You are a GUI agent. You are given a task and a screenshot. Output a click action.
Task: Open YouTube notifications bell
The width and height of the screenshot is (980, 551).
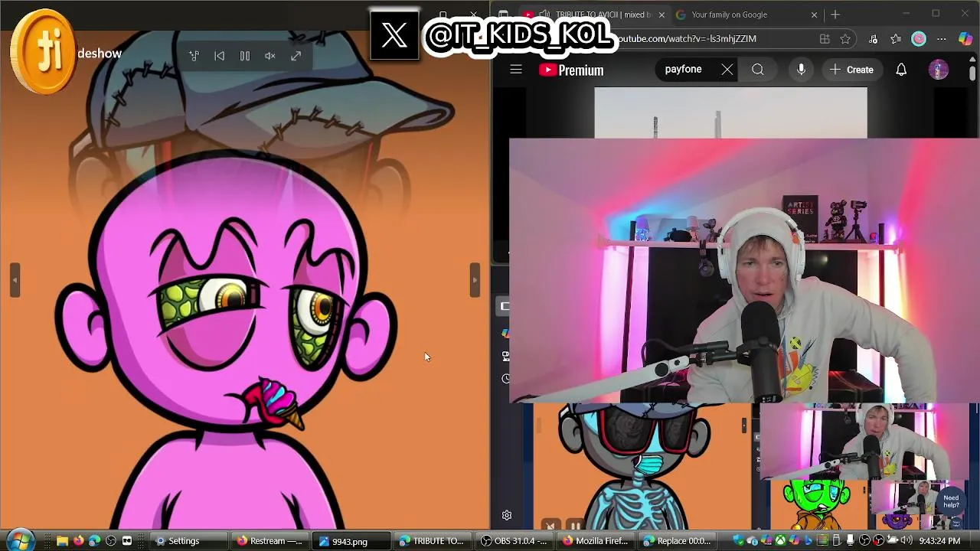(901, 70)
